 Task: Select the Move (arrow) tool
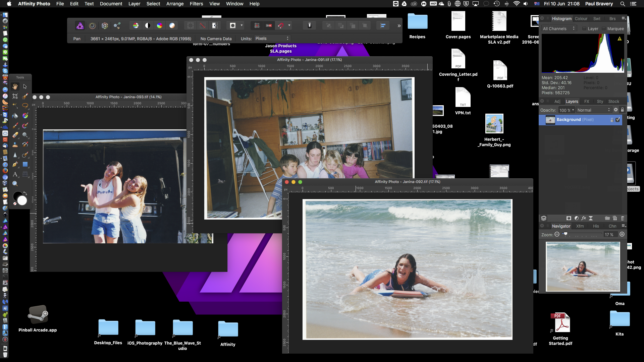[x=25, y=86]
